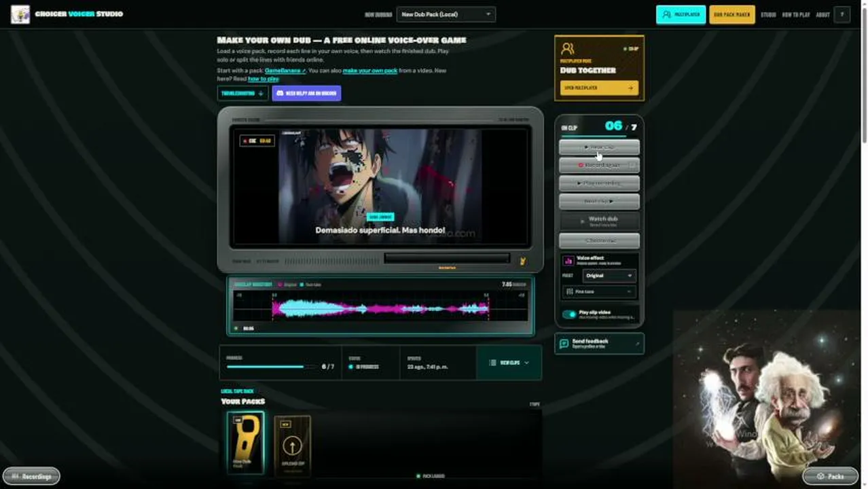This screenshot has height=489, width=868.
Task: Open the Recordings button at bottom-left
Action: (x=31, y=476)
